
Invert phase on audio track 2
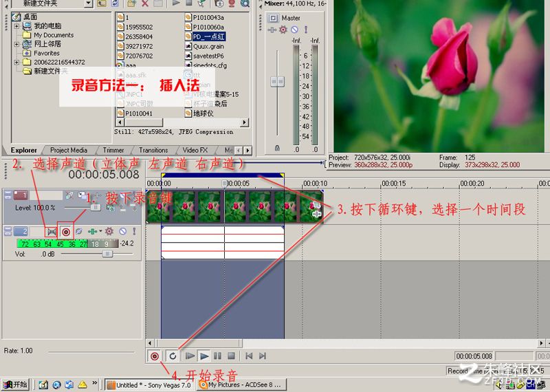tap(79, 232)
